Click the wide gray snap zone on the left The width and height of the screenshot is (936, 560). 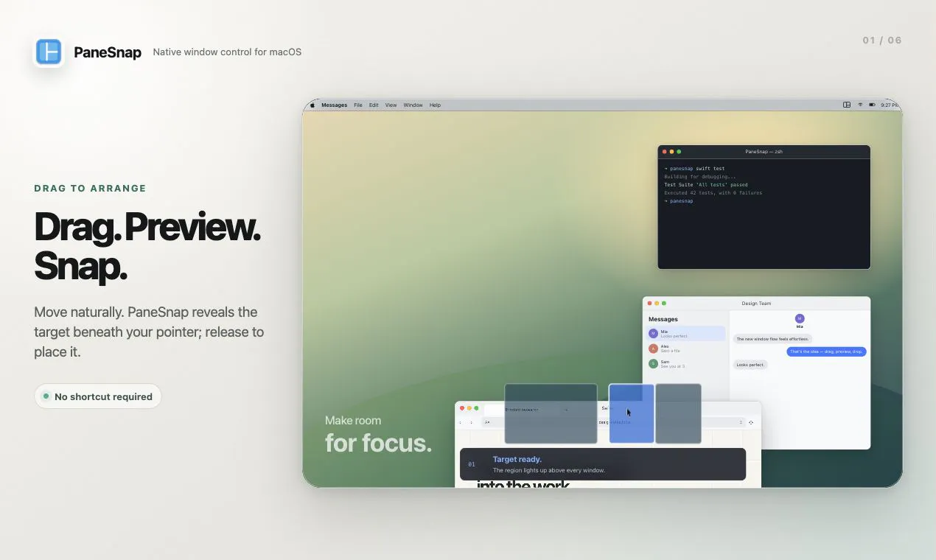click(x=551, y=413)
